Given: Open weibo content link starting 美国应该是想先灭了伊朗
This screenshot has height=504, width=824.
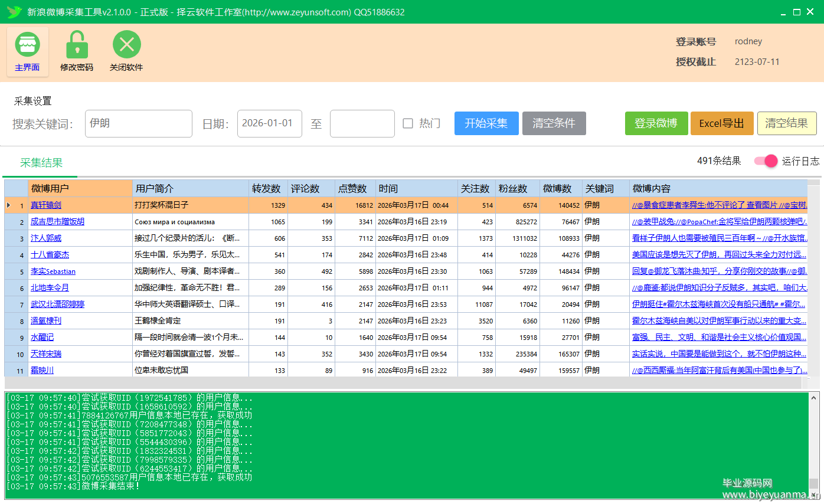Looking at the screenshot, I should [x=719, y=255].
